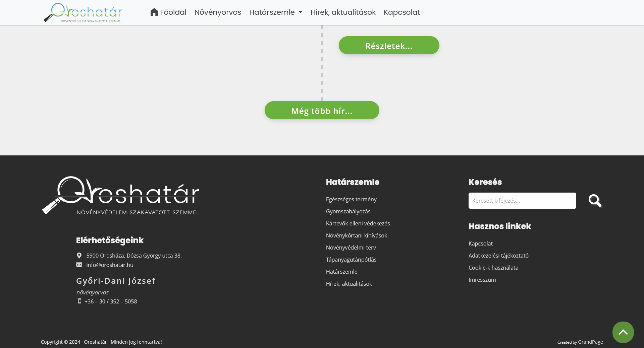
Task: Expand the Határszemle dropdown menu
Action: [276, 12]
